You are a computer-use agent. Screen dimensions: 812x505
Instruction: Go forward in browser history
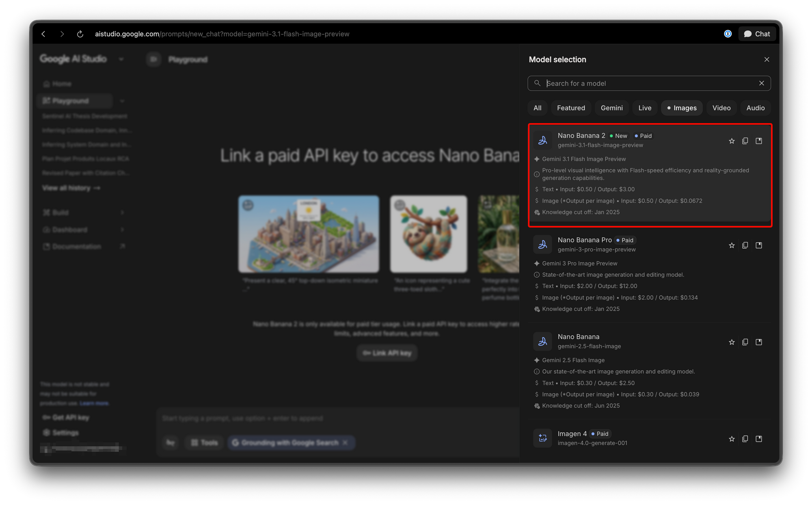62,34
